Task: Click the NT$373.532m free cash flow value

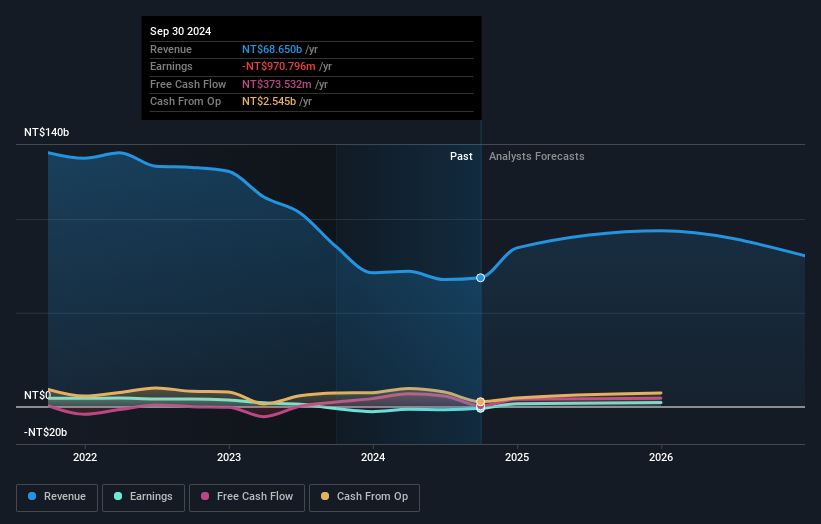Action: (276, 84)
